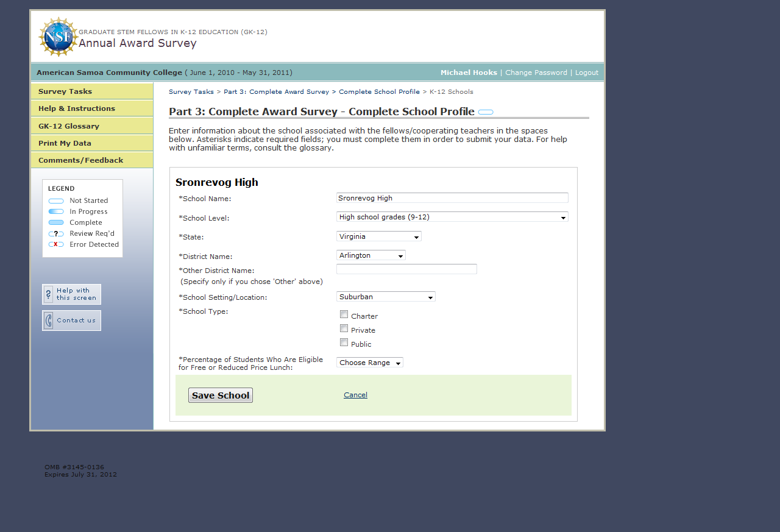Click the Cancel link
Screen dimensions: 780x532
(x=355, y=395)
